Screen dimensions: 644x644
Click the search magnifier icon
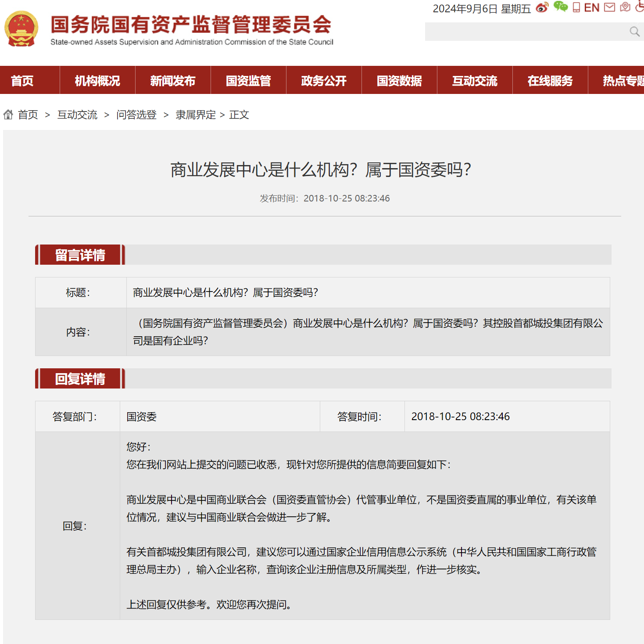point(633,32)
